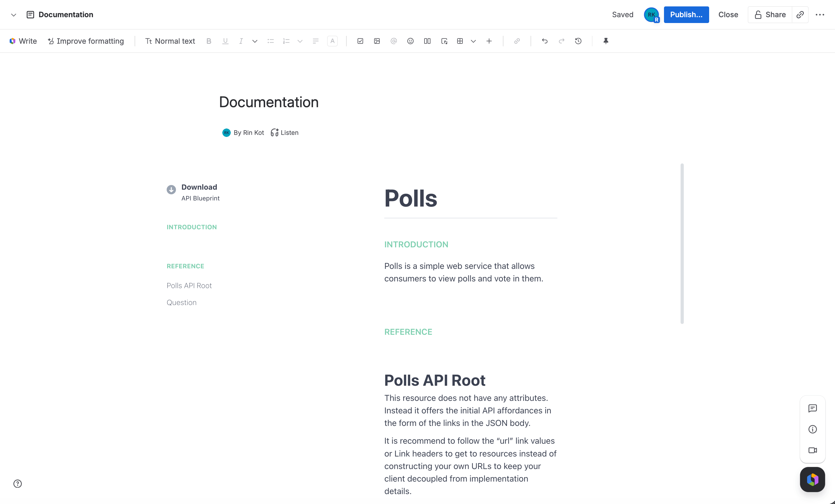Insert an image or file
The height and width of the screenshot is (504, 835).
click(x=377, y=41)
